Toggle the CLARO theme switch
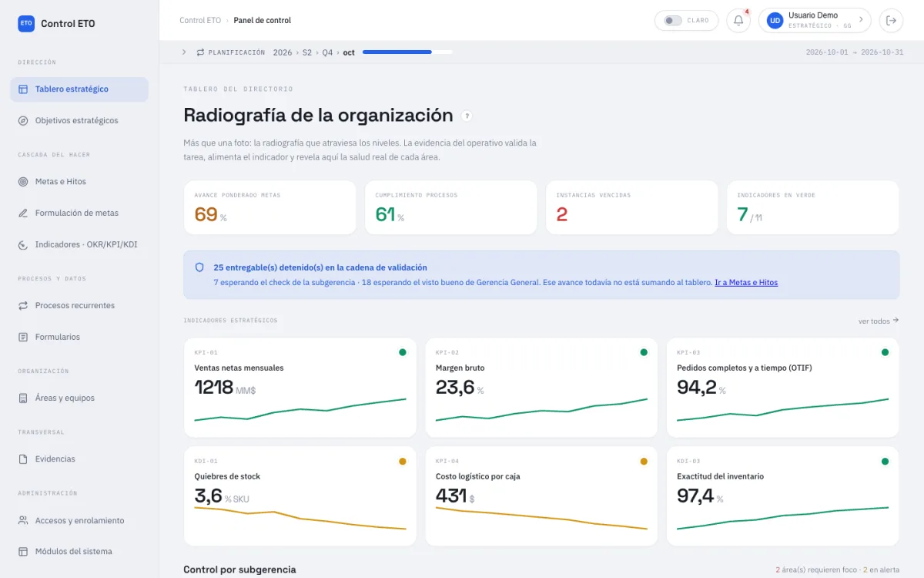 673,21
